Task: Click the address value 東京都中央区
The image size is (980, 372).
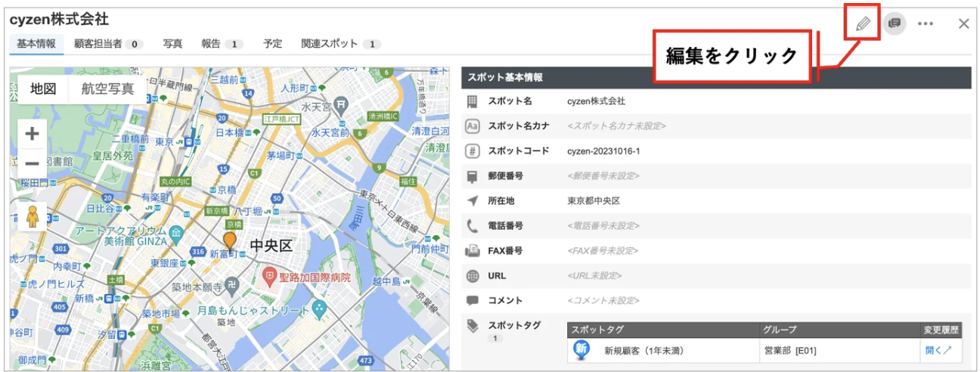Action: [594, 200]
